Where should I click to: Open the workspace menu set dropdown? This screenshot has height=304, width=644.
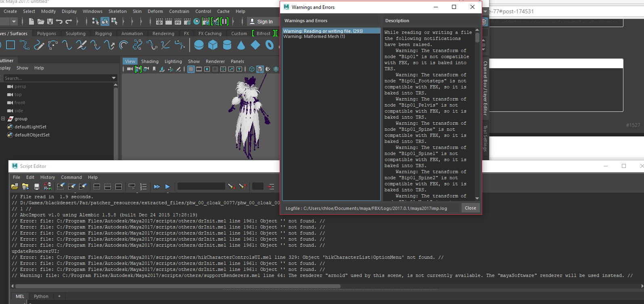14,21
